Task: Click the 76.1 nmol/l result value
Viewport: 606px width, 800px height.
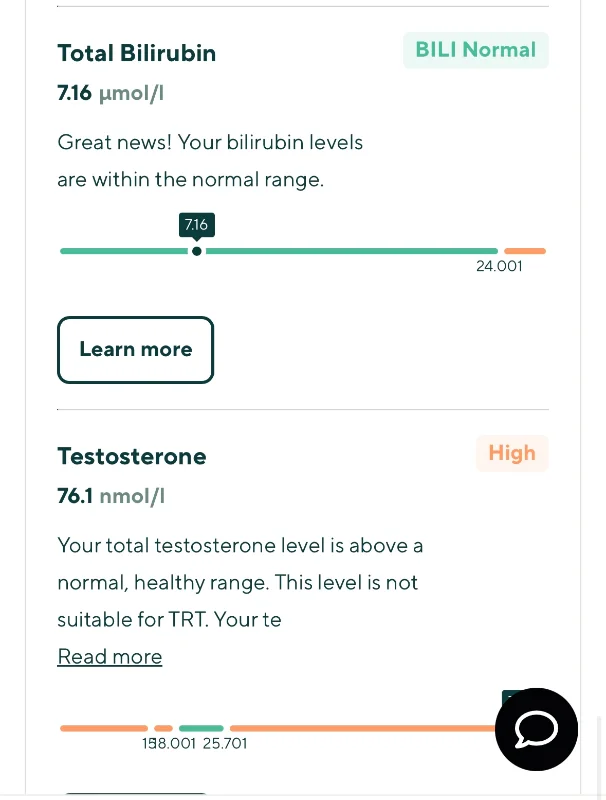Action: tap(111, 496)
